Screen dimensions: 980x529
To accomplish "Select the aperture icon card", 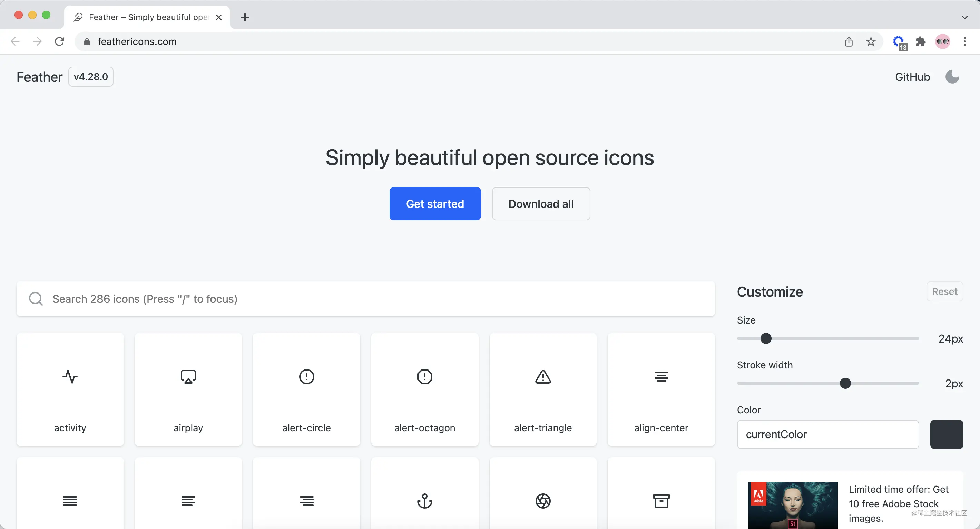I will tap(543, 501).
